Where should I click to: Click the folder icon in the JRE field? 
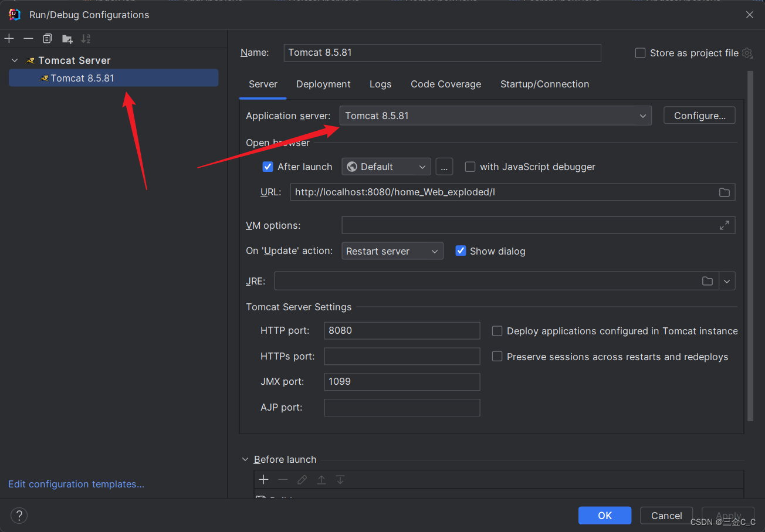pyautogui.click(x=708, y=281)
